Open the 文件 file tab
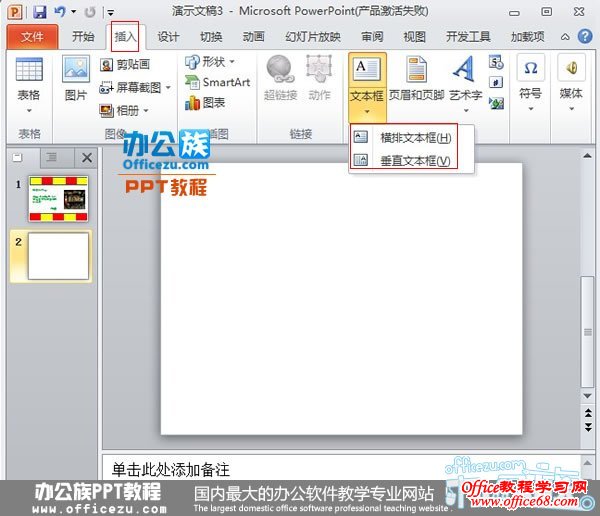 tap(32, 37)
